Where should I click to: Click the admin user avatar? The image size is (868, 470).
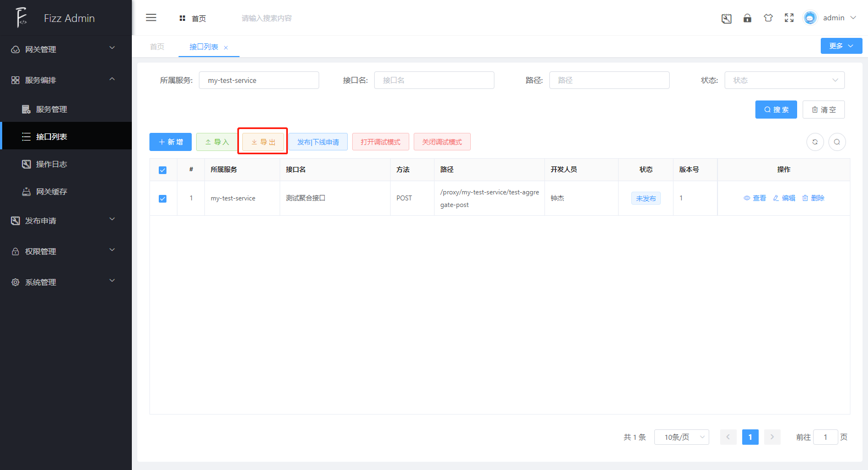(x=810, y=18)
